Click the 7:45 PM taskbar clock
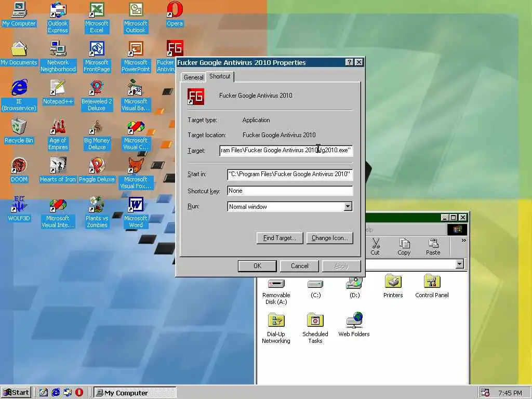Image resolution: width=532 pixels, height=399 pixels. pos(510,393)
